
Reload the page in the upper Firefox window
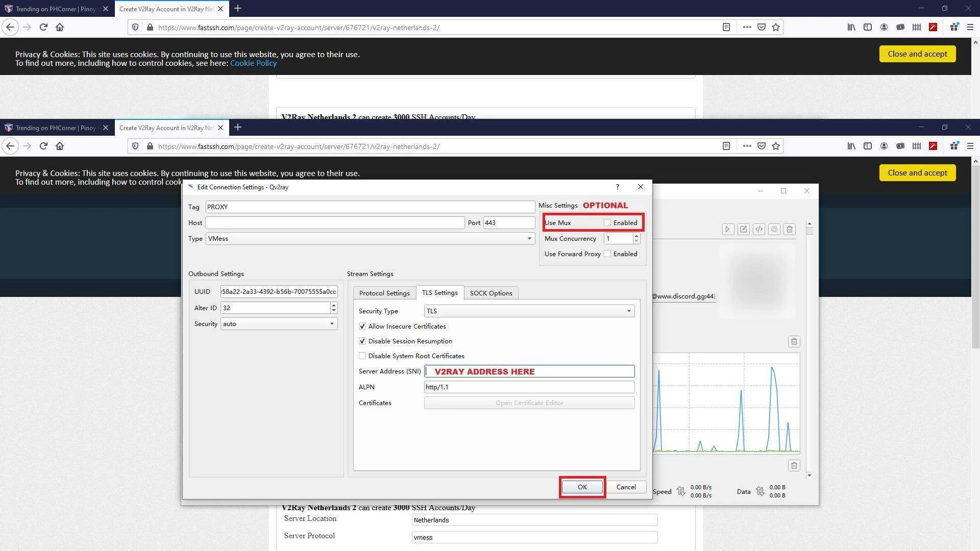(43, 28)
